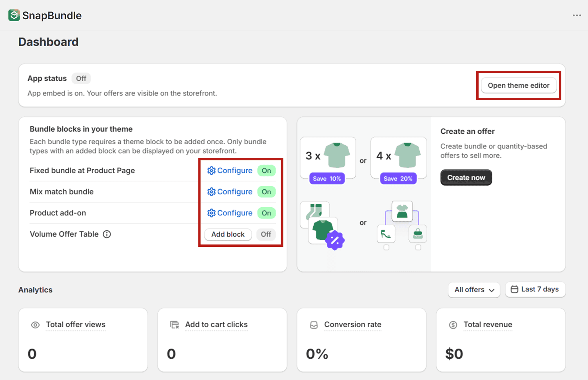Click gear icon for Fixed bundle at Product Page
Image resolution: width=588 pixels, height=380 pixels.
211,170
